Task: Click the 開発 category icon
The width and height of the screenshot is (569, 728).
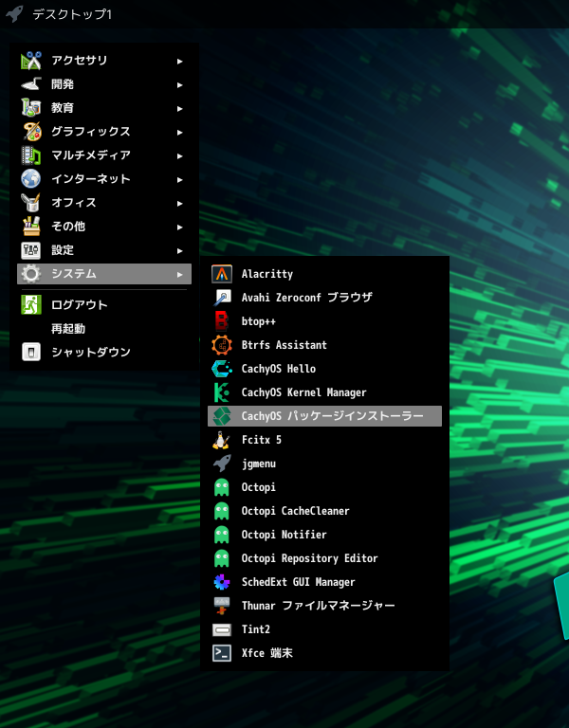Action: click(31, 84)
